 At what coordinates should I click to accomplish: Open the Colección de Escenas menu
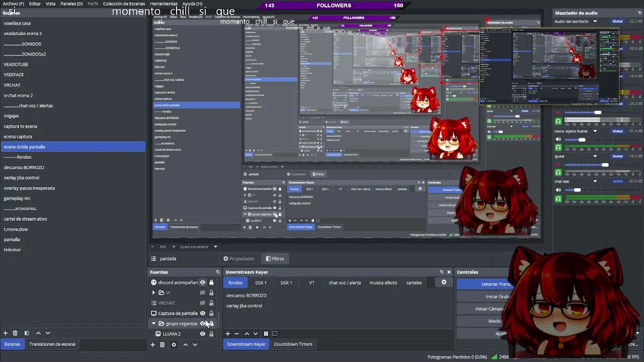click(124, 4)
